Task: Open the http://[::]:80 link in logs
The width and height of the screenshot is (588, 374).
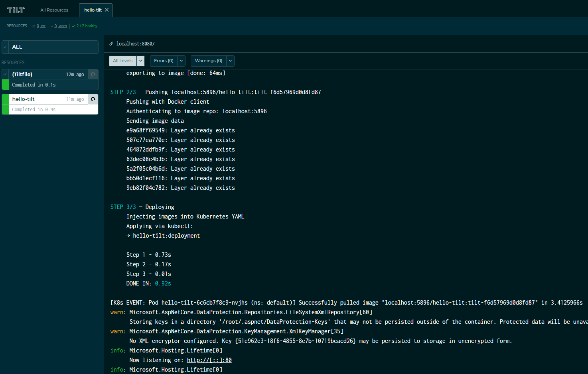Action: 209,360
